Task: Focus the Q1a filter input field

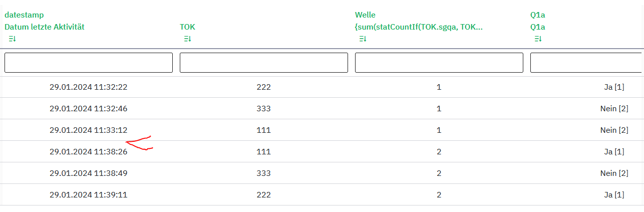Action: 586,63
